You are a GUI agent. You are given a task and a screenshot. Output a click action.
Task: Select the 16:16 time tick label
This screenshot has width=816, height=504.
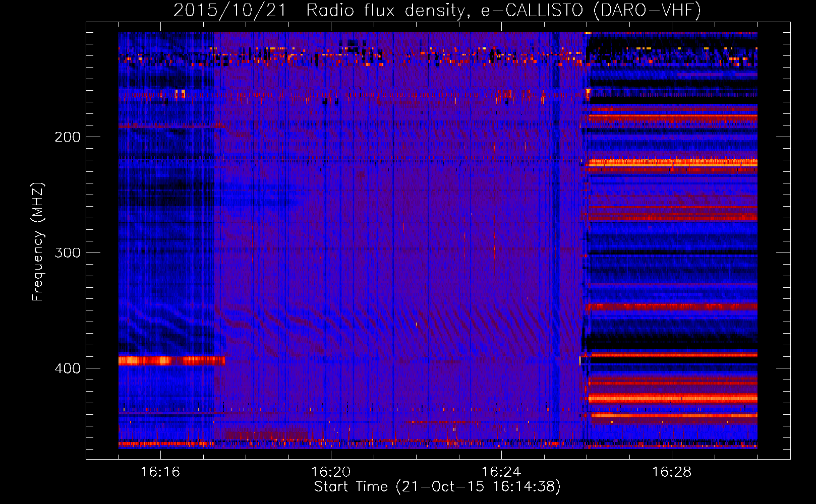coord(160,472)
